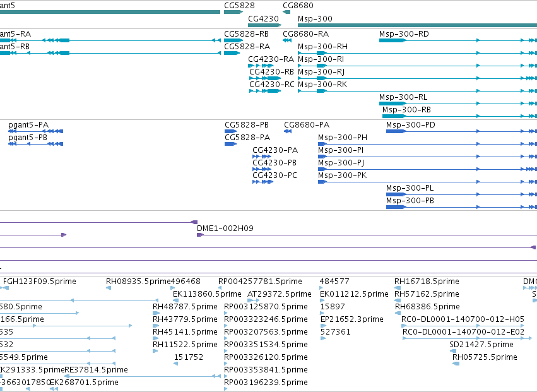The height and width of the screenshot is (392, 537).
Task: Select EST RP003351534.5prime
Action: click(x=266, y=345)
